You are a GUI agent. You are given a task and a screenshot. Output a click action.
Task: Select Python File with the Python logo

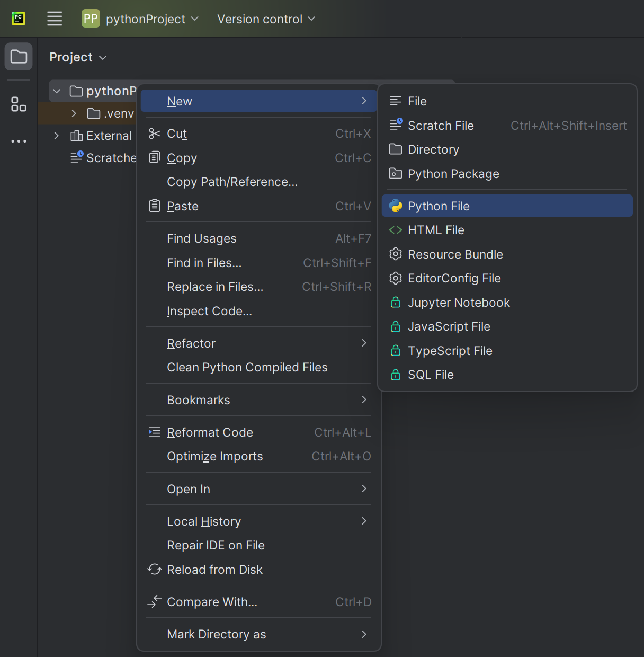tap(438, 206)
